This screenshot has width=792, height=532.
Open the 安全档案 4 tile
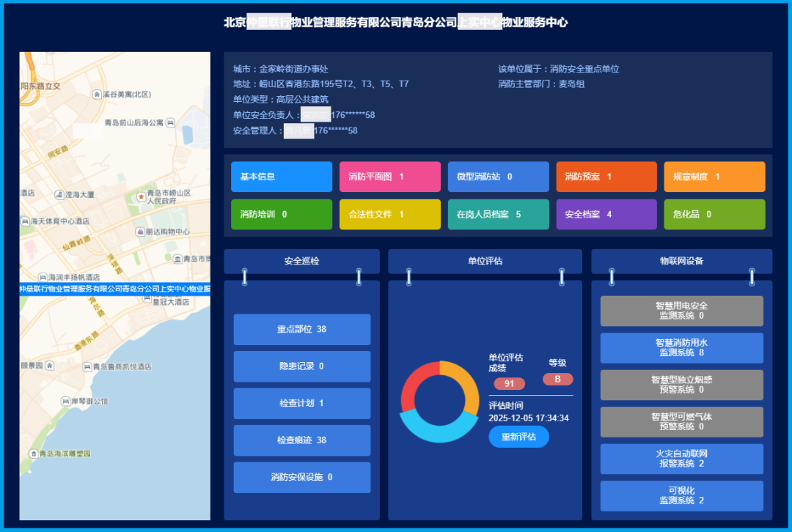(x=606, y=215)
